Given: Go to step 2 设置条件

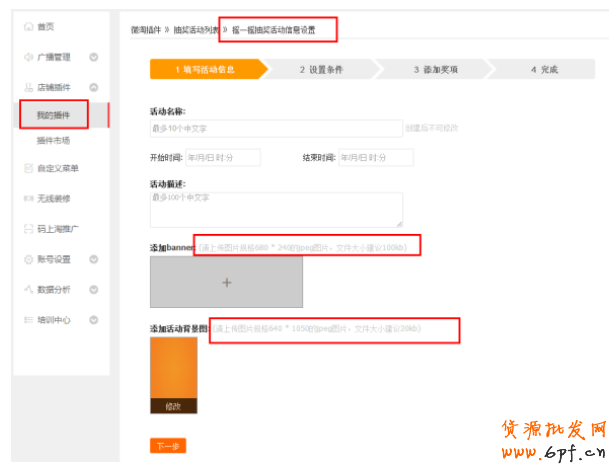Looking at the screenshot, I should (x=320, y=70).
